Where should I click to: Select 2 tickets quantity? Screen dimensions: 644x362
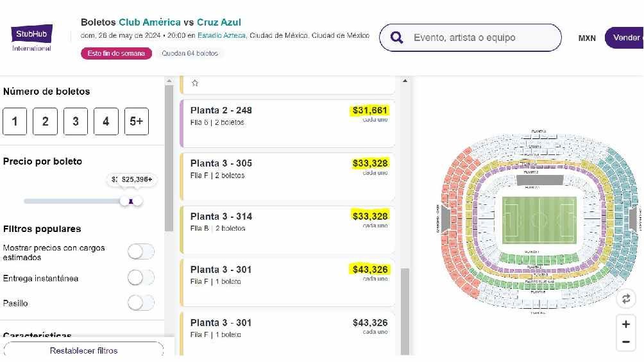click(x=45, y=121)
